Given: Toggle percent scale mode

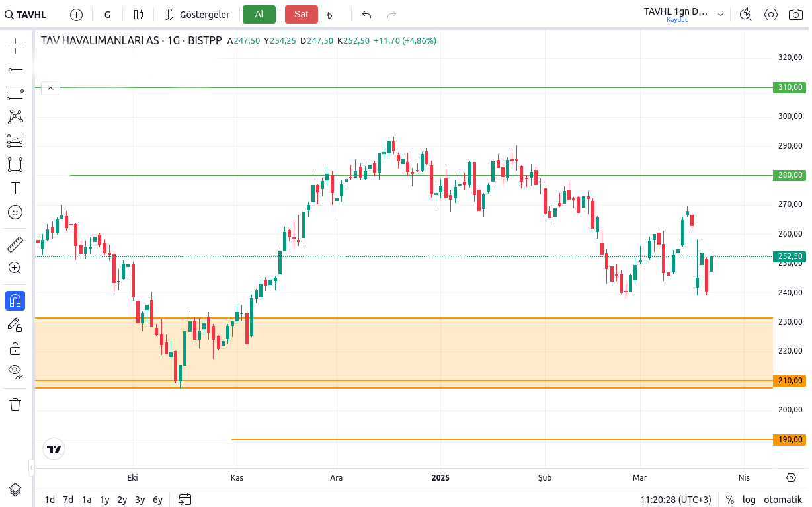Looking at the screenshot, I should click(x=730, y=500).
